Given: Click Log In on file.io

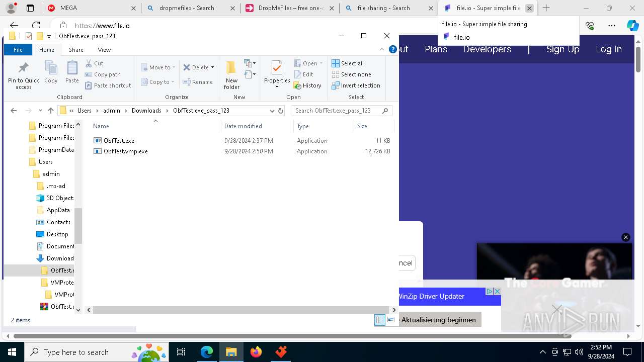Looking at the screenshot, I should (609, 49).
